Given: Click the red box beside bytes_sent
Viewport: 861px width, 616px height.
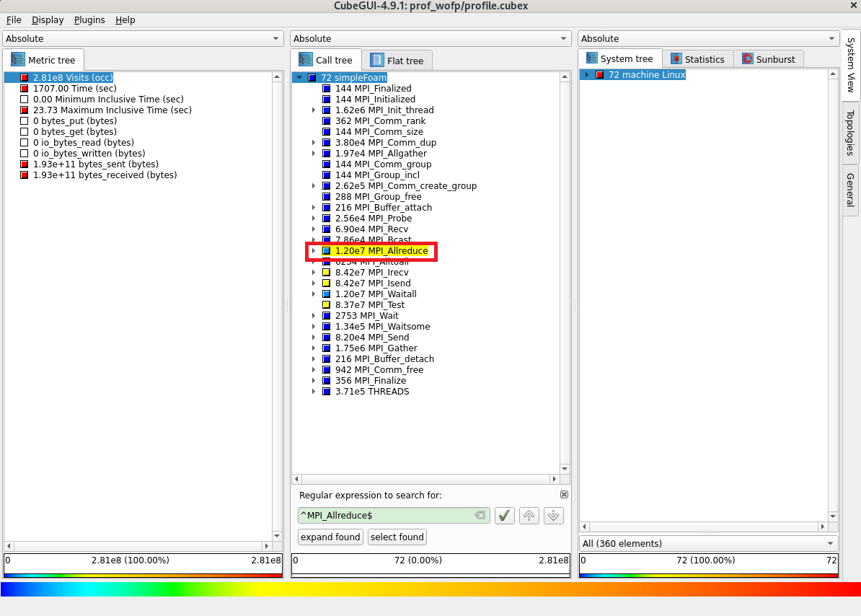Looking at the screenshot, I should pyautogui.click(x=25, y=164).
